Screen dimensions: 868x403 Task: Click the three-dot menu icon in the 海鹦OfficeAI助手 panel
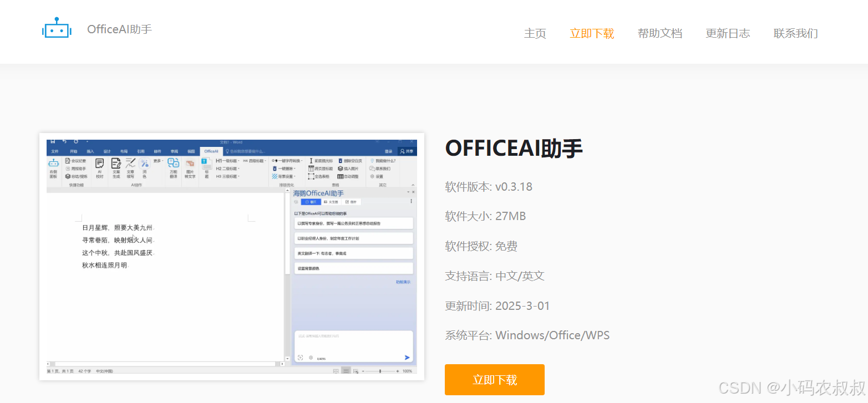[411, 201]
